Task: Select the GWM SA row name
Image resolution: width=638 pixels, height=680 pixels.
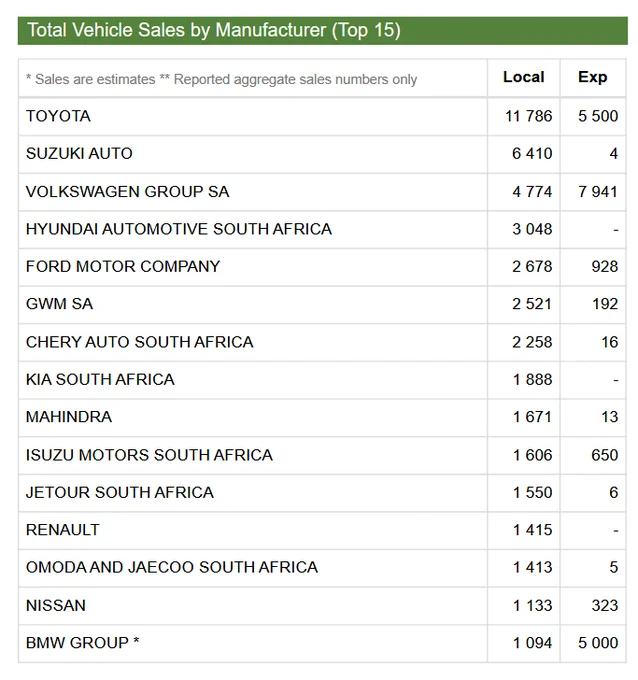Action: (x=59, y=304)
